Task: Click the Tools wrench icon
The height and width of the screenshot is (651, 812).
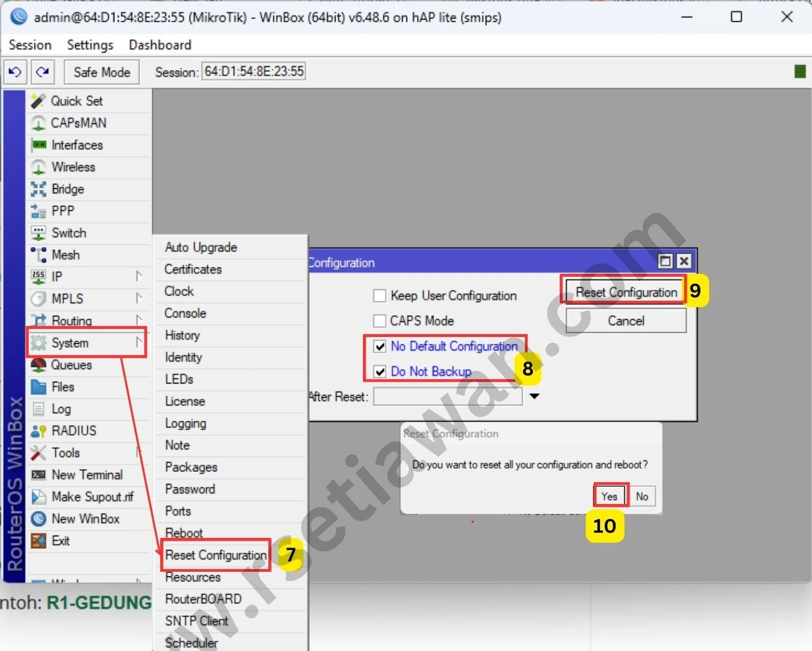Action: point(38,453)
